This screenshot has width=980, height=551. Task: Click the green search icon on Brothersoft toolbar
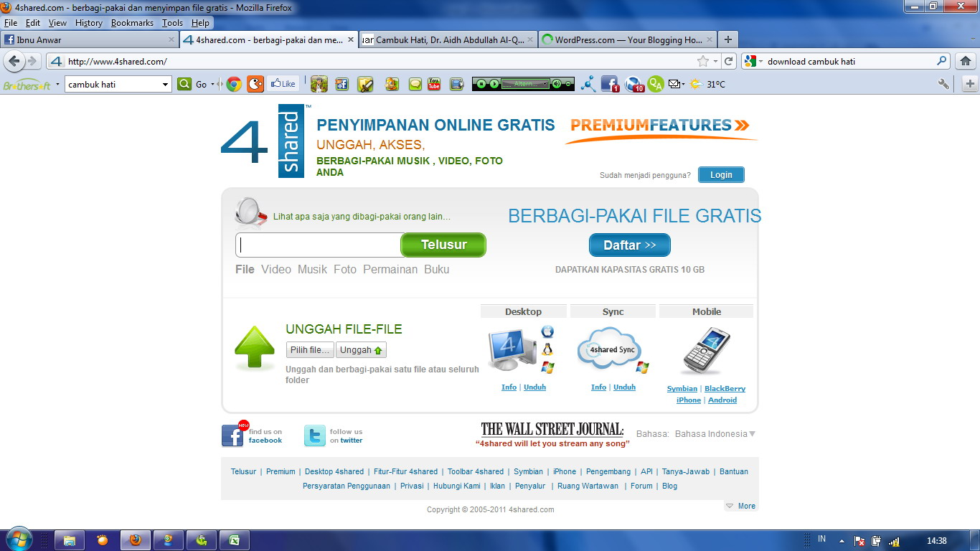pos(184,84)
